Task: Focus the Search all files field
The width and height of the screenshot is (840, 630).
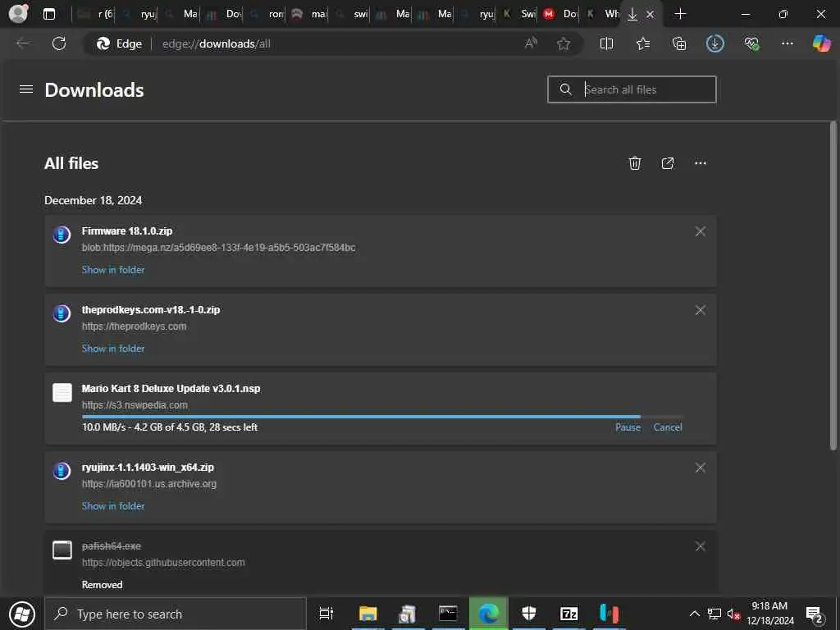Action: (632, 89)
